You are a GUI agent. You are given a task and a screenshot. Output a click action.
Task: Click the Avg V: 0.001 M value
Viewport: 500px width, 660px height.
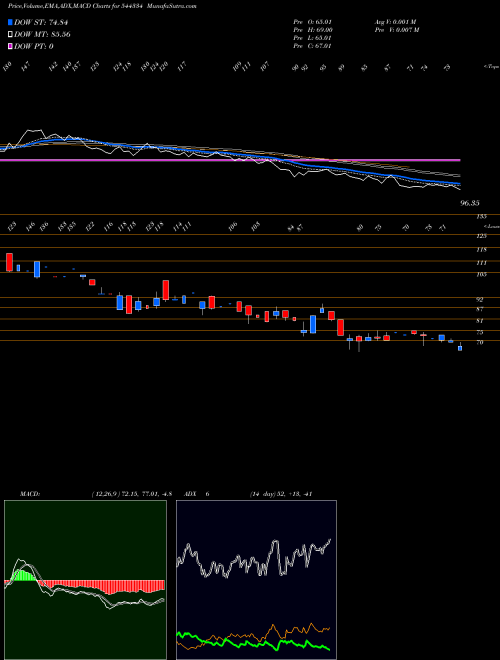[x=395, y=22]
